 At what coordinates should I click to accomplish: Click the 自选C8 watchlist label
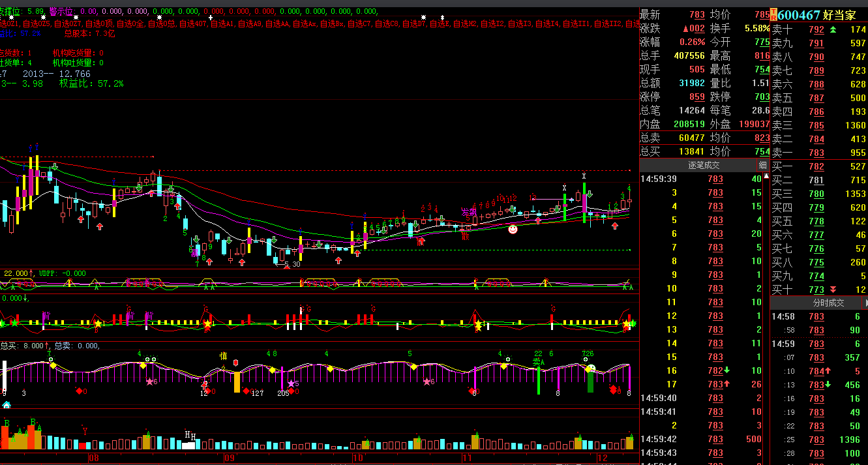[387, 24]
